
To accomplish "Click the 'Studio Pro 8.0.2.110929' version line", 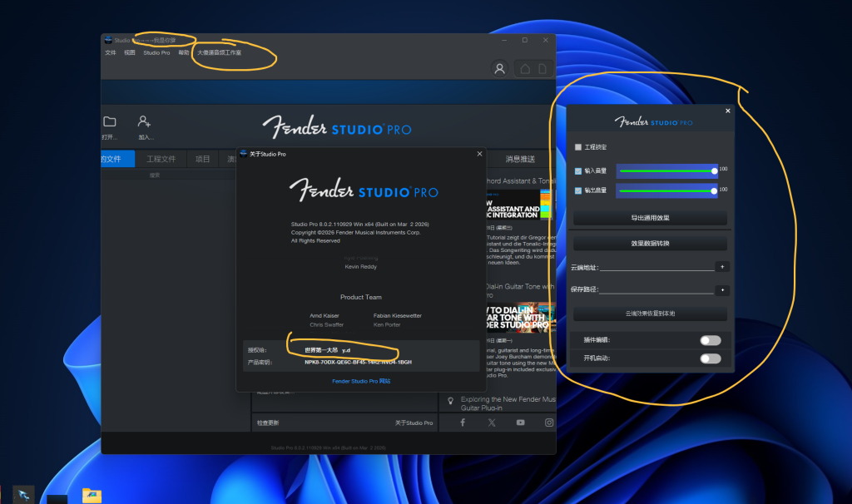I will pyautogui.click(x=359, y=225).
